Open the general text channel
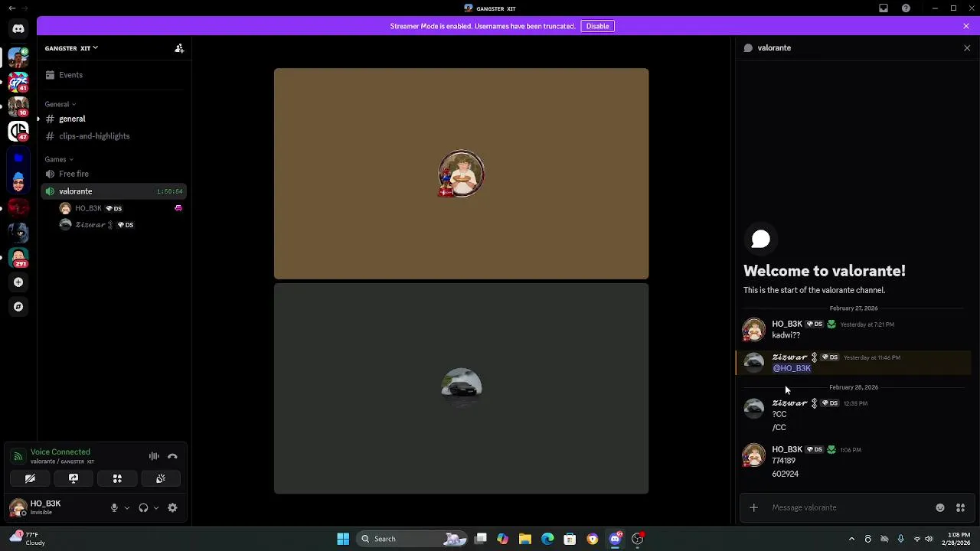Screen dimensions: 980x551 pos(115,119)
